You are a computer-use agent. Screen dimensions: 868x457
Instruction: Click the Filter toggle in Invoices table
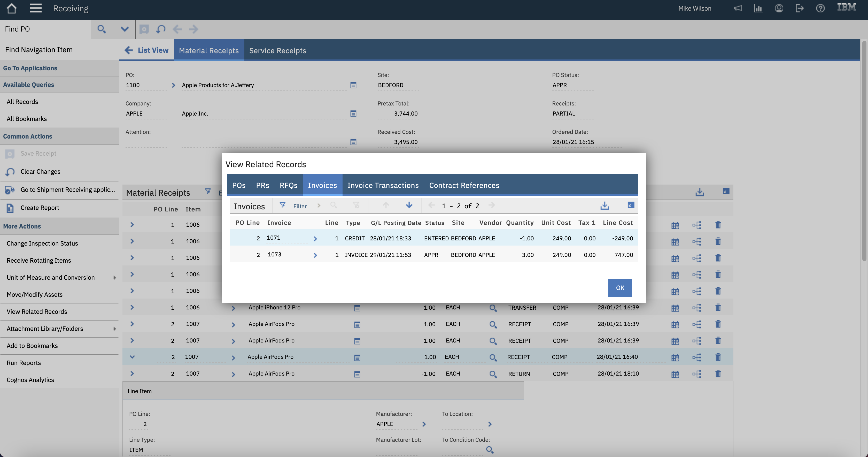282,205
